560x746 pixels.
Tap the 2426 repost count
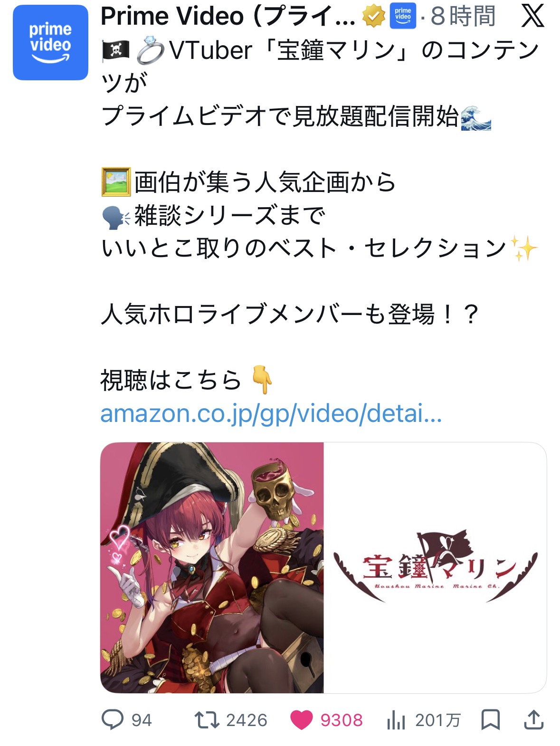[247, 720]
